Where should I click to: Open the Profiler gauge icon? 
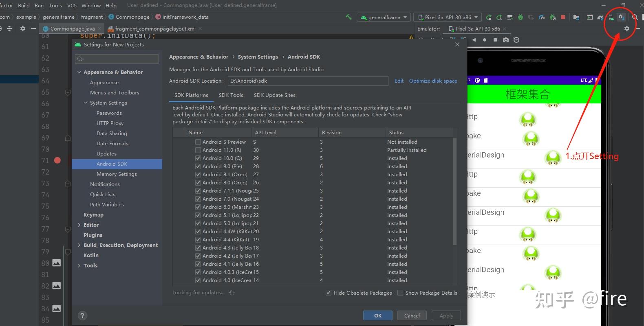click(542, 18)
